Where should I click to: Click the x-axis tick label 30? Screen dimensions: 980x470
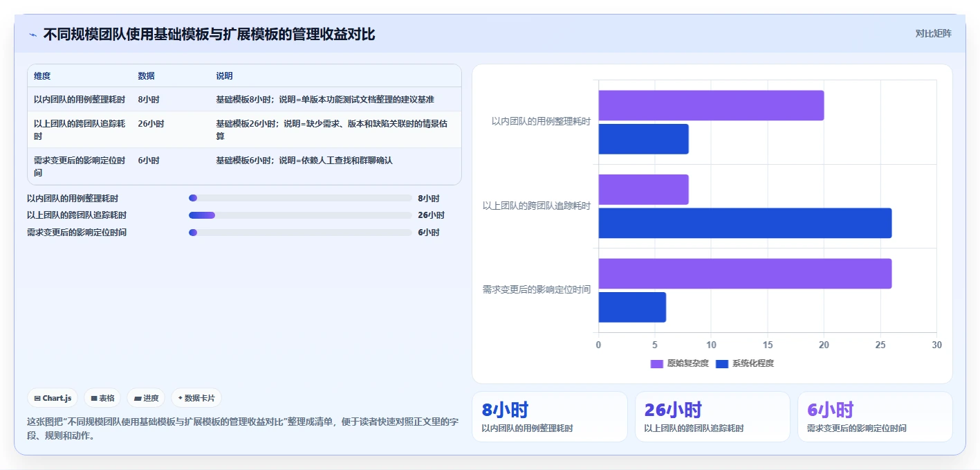(936, 345)
